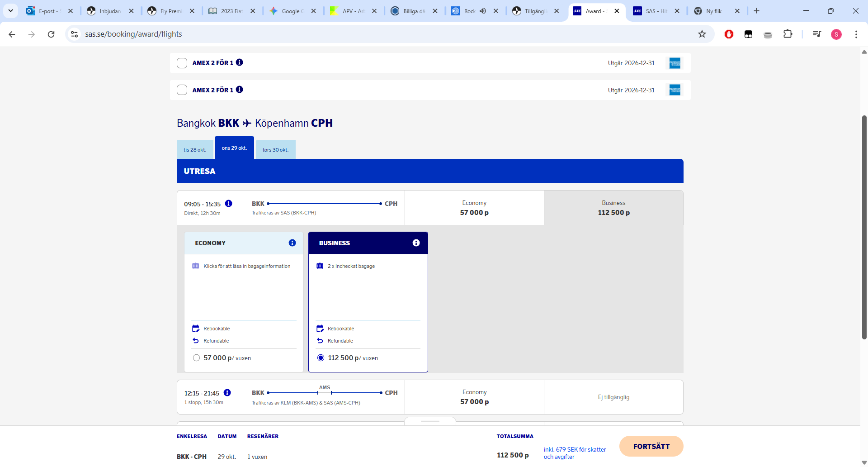Tick the second AMEX 2 FÖR 1 checkbox
The width and height of the screenshot is (868, 467).
(182, 90)
